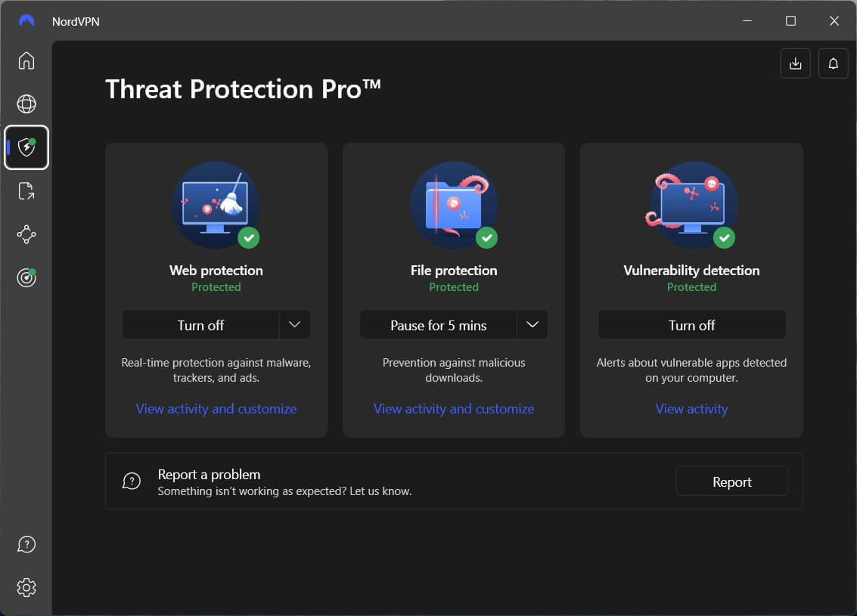
Task: Click the download update icon button
Action: pos(795,63)
